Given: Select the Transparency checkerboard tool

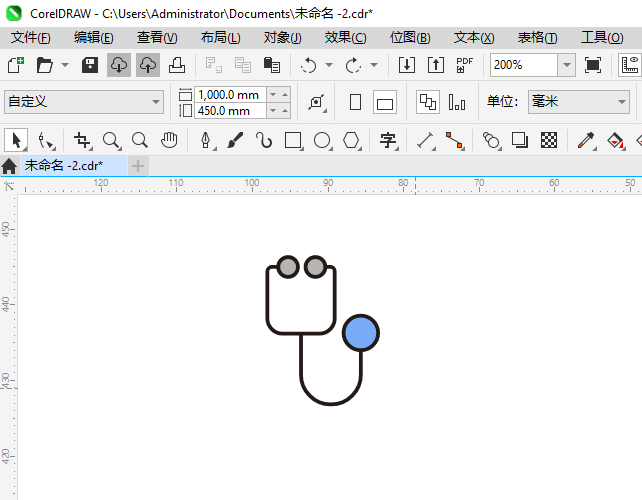Looking at the screenshot, I should pyautogui.click(x=549, y=140).
